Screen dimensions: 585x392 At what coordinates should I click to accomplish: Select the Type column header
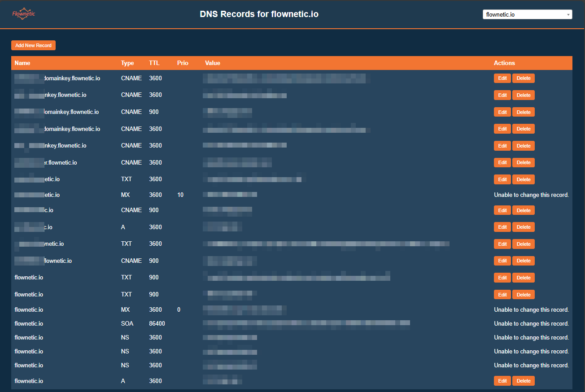click(x=127, y=63)
